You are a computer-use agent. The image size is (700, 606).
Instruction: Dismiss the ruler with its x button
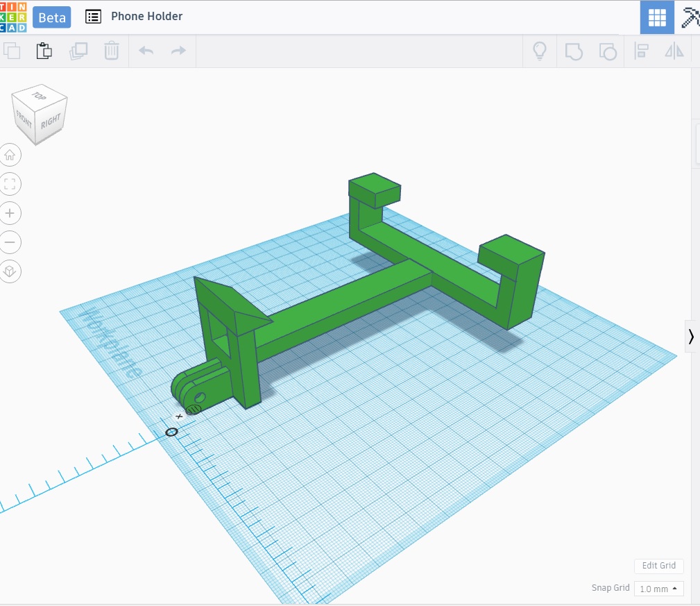[x=179, y=416]
